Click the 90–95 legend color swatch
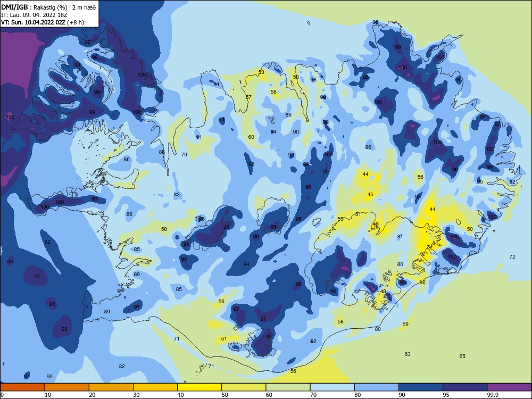 click(421, 387)
